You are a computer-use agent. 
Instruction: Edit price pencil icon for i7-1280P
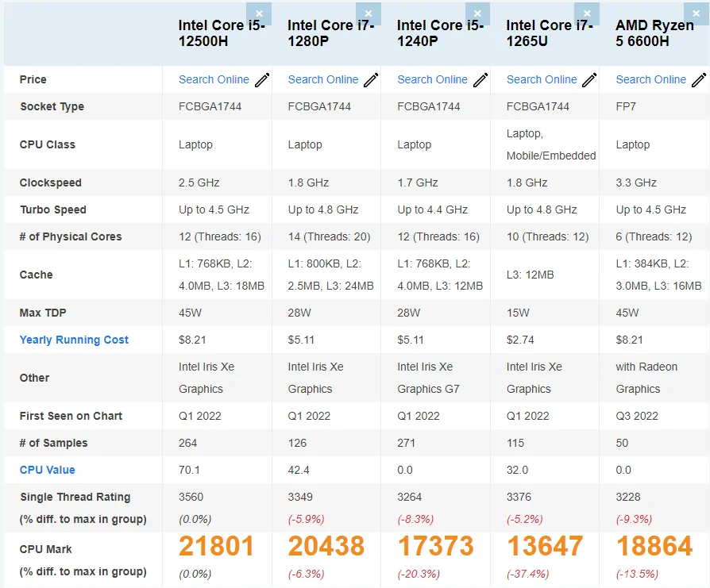tap(372, 80)
